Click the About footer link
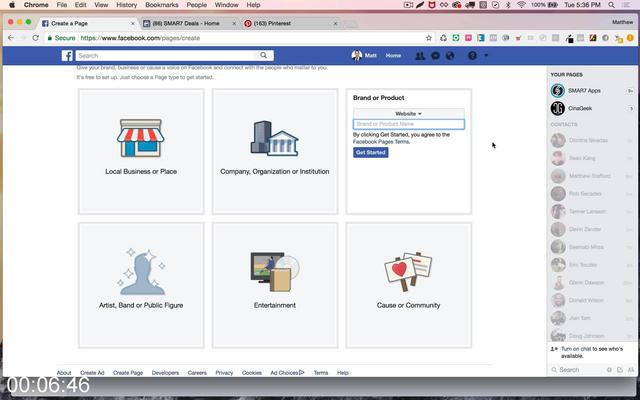Viewport: 640px width, 400px height. click(x=64, y=373)
